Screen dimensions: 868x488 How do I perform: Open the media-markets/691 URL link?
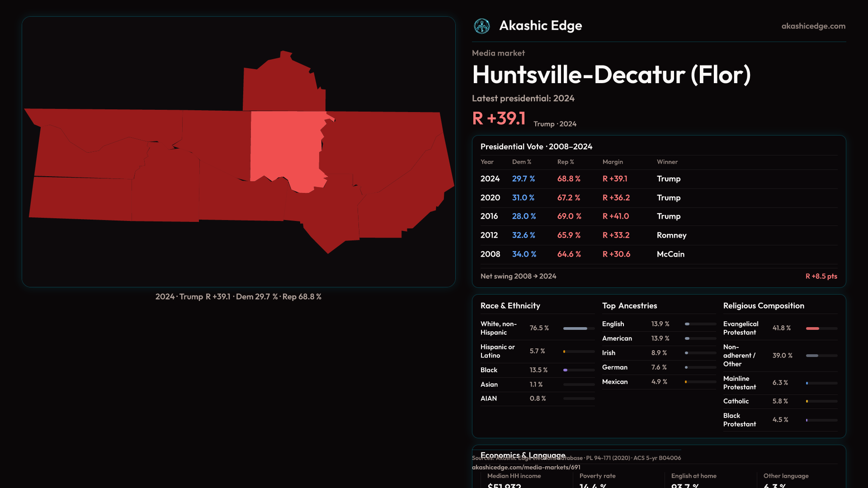526,467
